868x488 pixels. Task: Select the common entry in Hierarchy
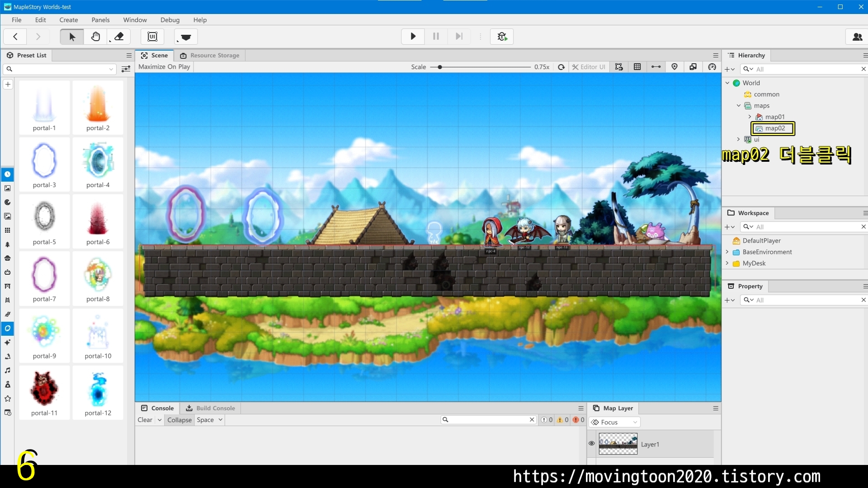766,94
